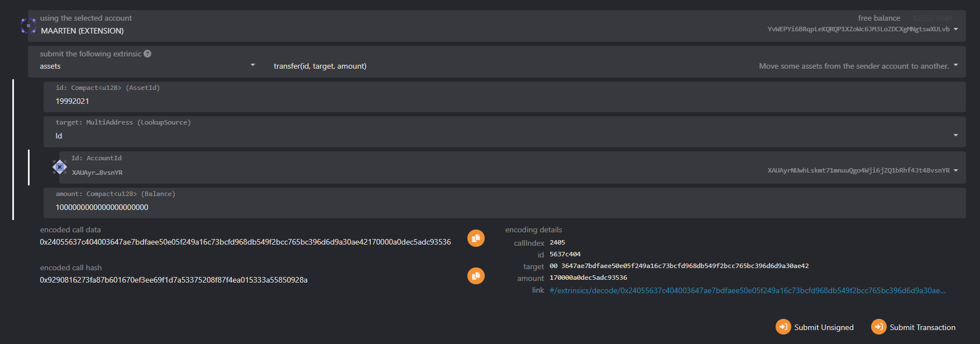The width and height of the screenshot is (980, 344).
Task: Copy the encoded call hash
Action: (x=476, y=276)
